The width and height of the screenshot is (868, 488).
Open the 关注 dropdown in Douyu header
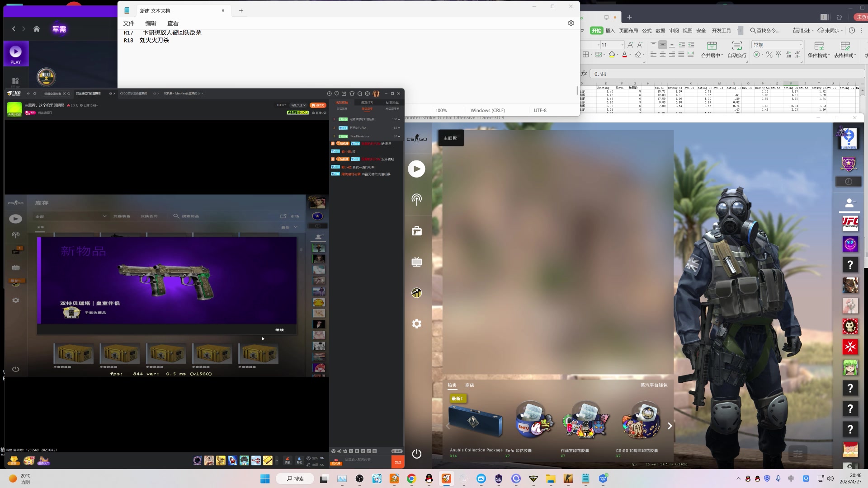point(298,105)
